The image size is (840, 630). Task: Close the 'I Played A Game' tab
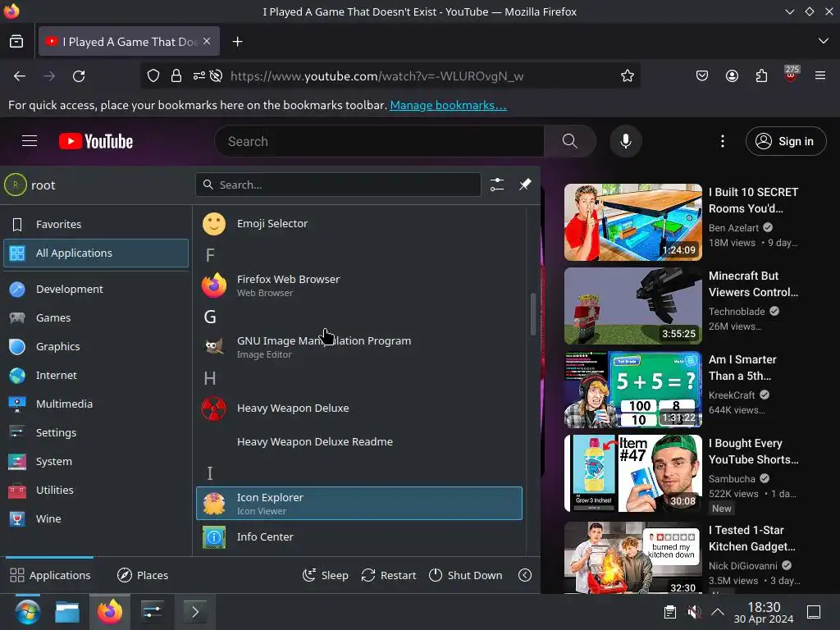(x=207, y=41)
